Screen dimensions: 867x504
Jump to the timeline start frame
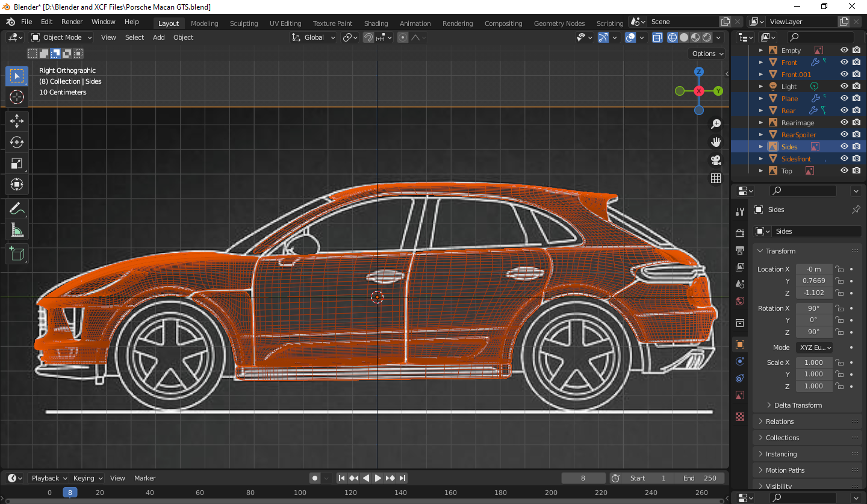coord(342,478)
